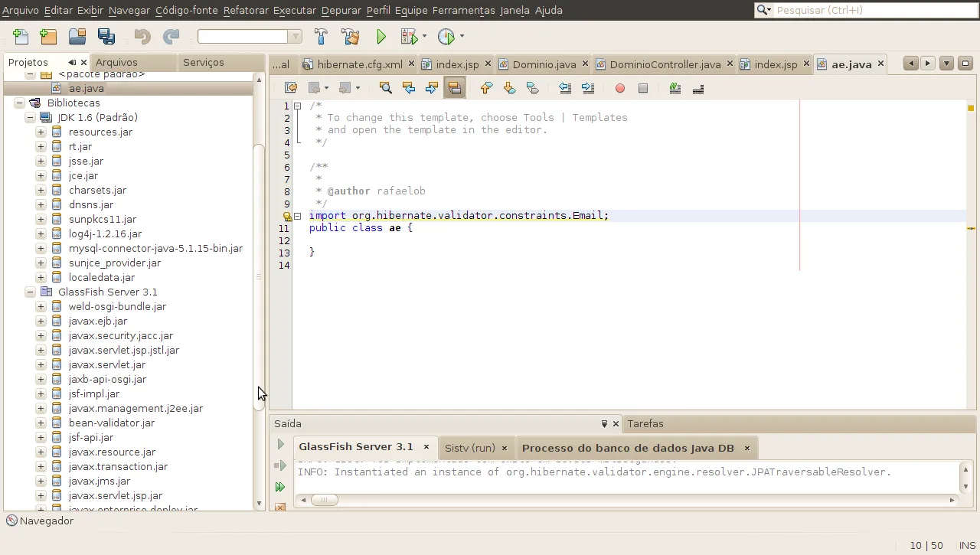Collapse the GlassFish Server 3.1 library node
The width and height of the screenshot is (980, 555).
30,292
